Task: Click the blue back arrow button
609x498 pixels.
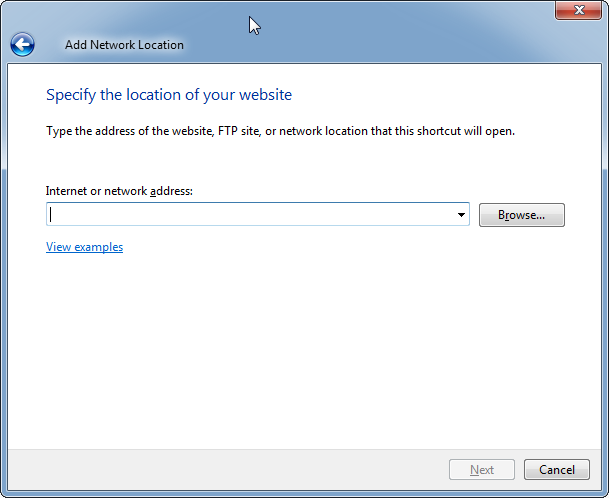Action: coord(22,44)
